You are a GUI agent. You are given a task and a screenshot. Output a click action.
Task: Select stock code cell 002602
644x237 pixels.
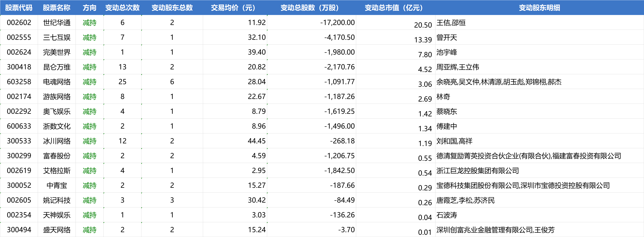19,23
